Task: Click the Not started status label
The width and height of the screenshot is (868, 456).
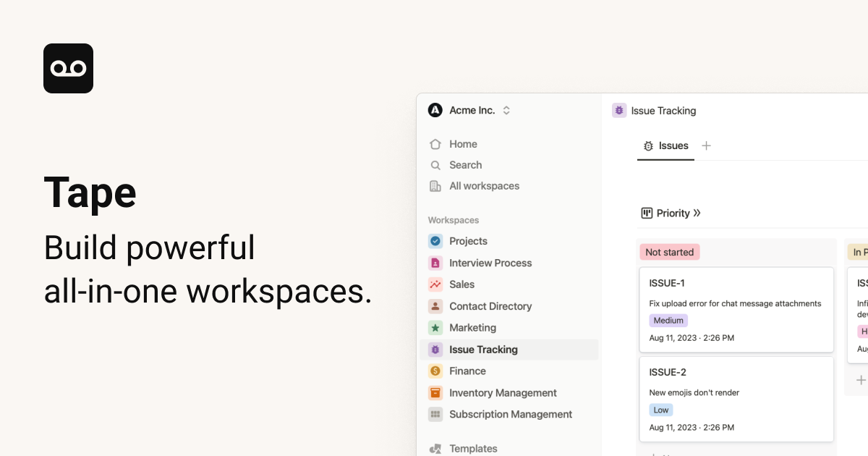Action: [670, 252]
